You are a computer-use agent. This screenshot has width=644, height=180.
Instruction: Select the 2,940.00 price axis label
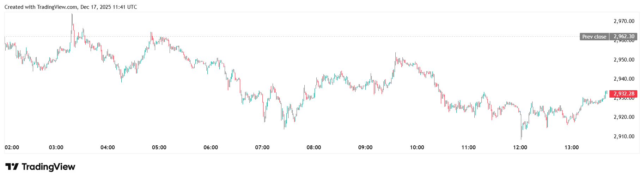[x=624, y=79]
